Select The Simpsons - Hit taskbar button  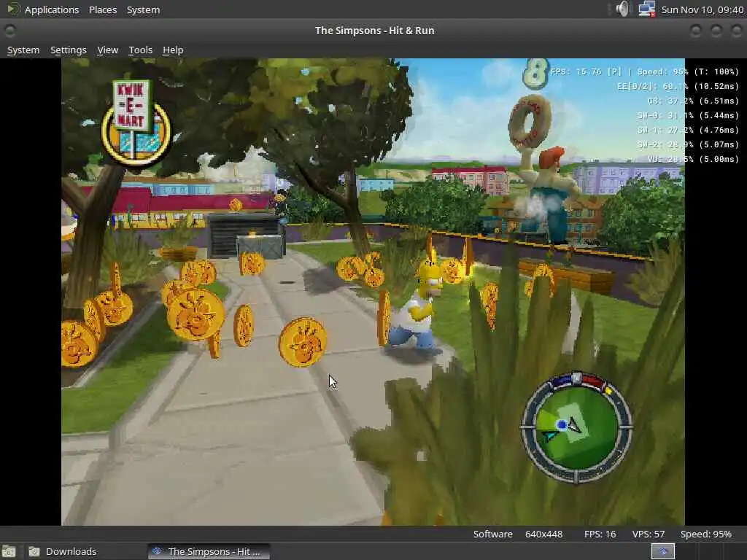[x=209, y=551]
